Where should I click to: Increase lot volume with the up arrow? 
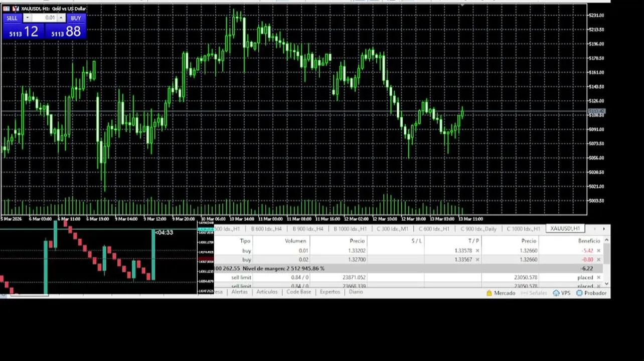coord(61,18)
